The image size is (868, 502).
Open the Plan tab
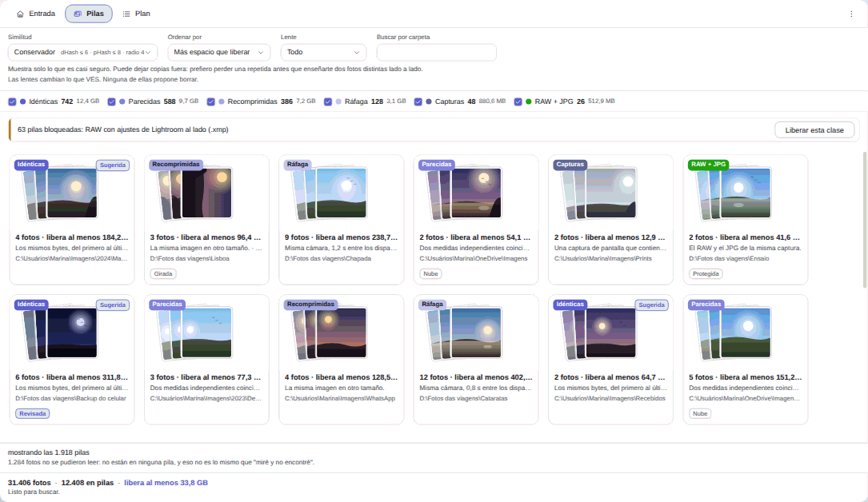(x=136, y=14)
